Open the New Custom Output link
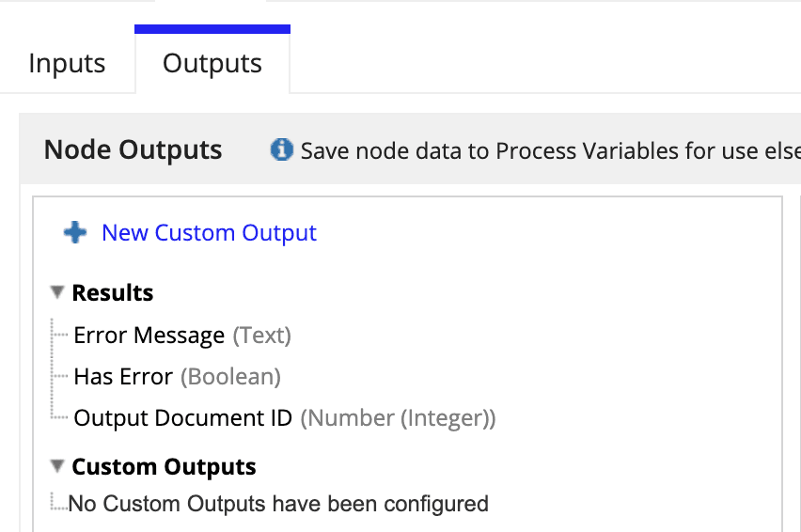801x532 pixels. pos(209,233)
